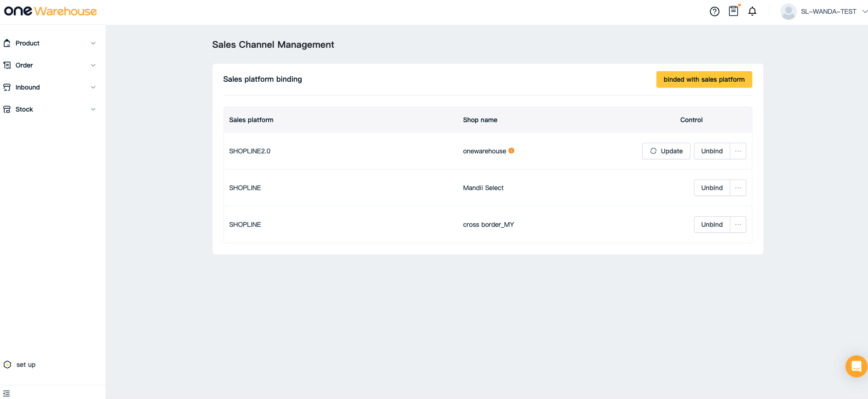Click the Sales Channel Management heading
The image size is (868, 399).
(x=273, y=45)
